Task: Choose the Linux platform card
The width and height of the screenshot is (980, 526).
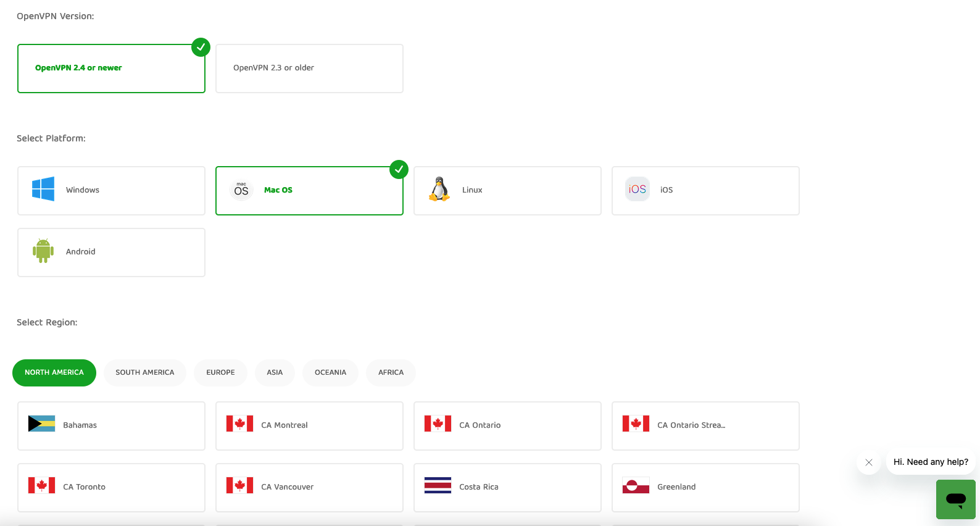Action: pyautogui.click(x=507, y=191)
